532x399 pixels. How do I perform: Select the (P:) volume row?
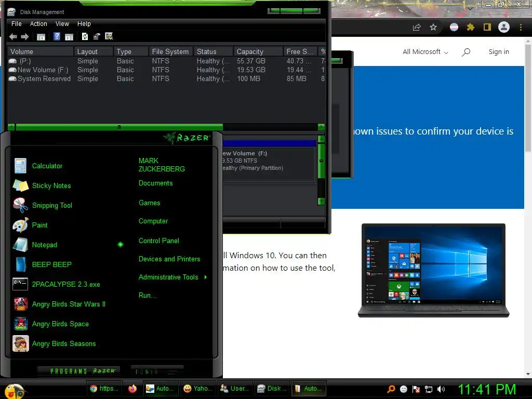pos(166,61)
